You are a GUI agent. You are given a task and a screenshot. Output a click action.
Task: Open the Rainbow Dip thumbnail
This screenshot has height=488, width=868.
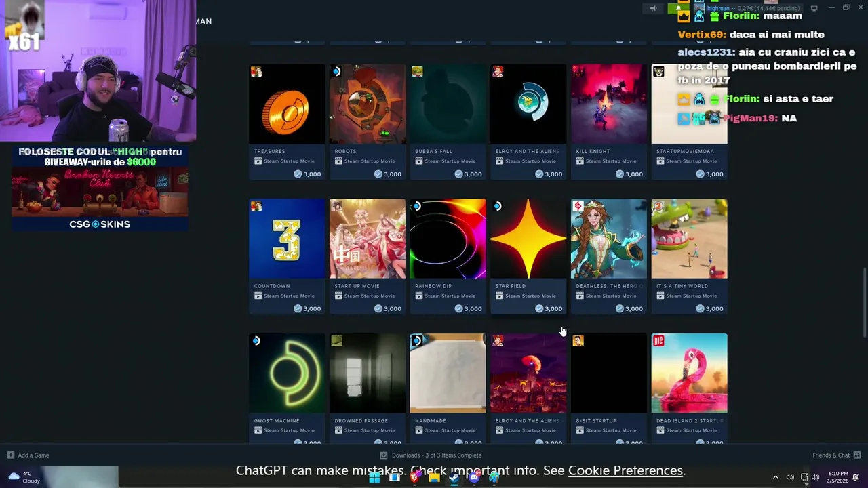(x=448, y=239)
